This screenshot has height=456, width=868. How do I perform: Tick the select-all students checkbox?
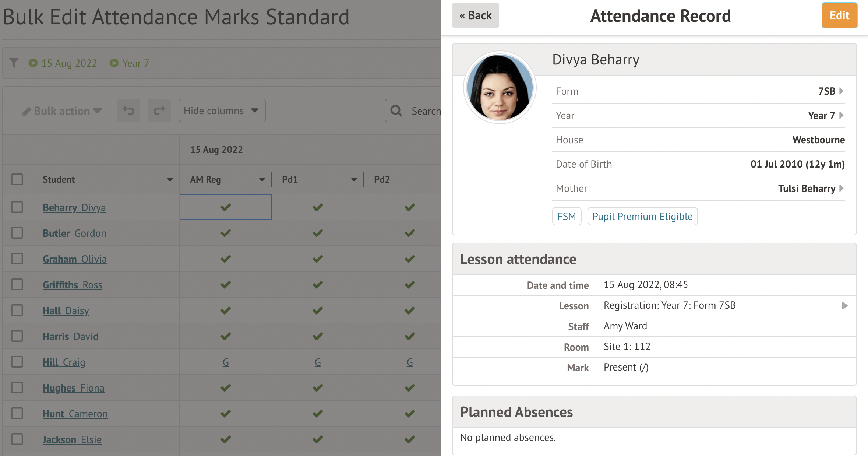tap(17, 179)
